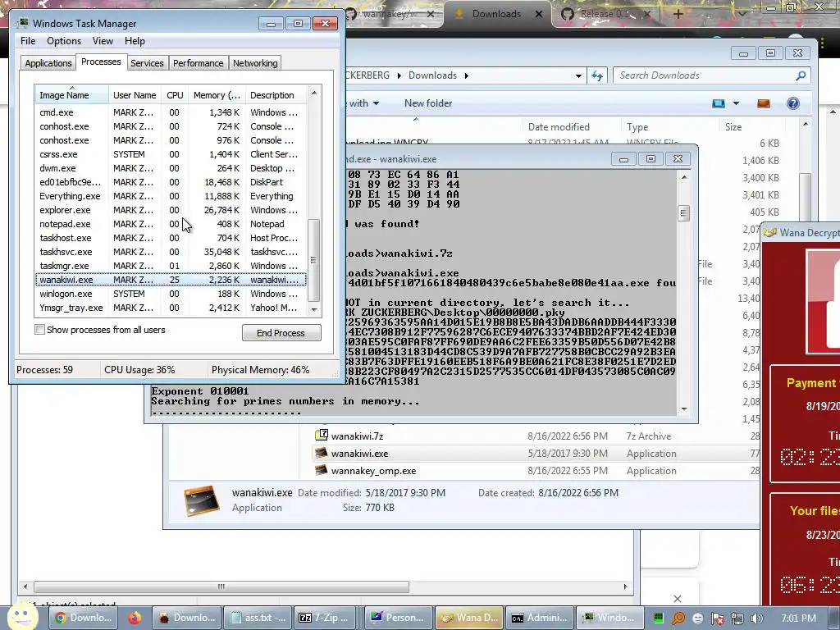Switch to the Applications tab
The height and width of the screenshot is (630, 840).
48,63
